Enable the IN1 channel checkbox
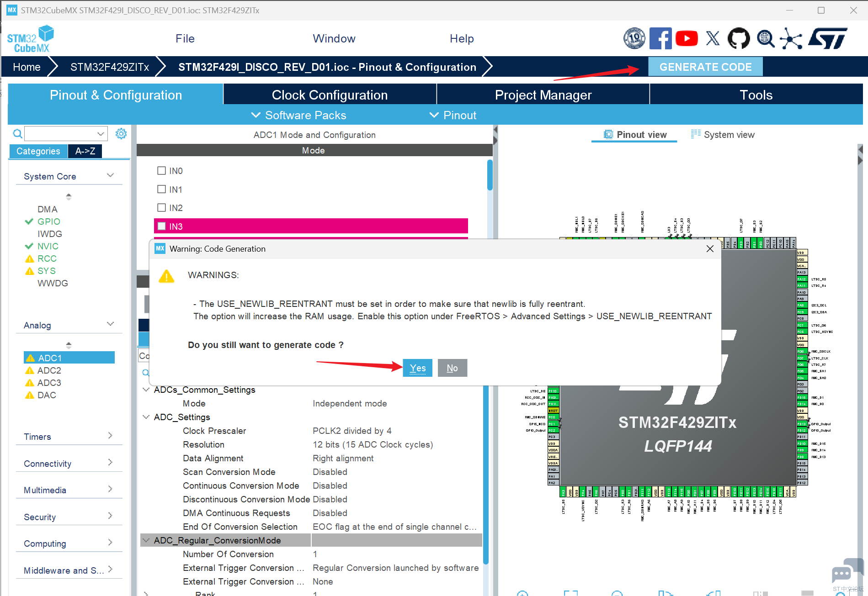 tap(161, 189)
